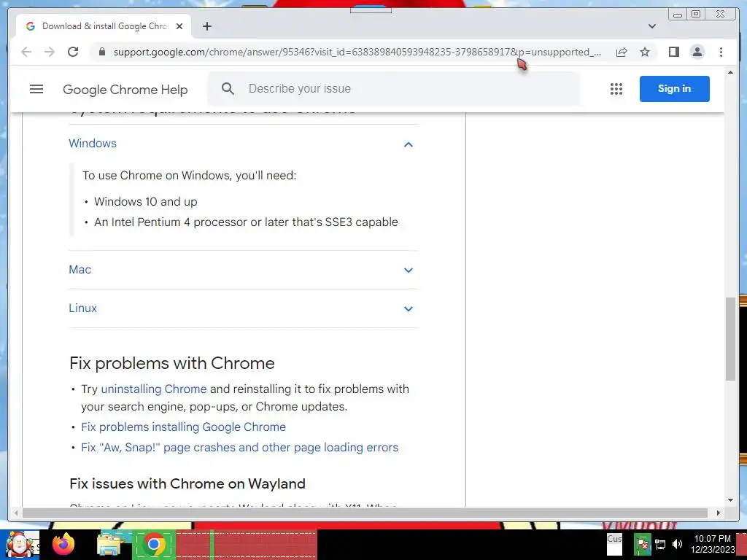Click the vertical scroll down arrow
747x560 pixels.
coord(730,500)
